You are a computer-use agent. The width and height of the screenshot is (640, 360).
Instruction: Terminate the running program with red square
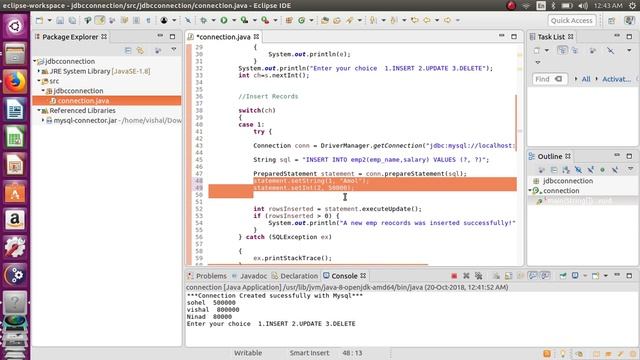tap(454, 276)
